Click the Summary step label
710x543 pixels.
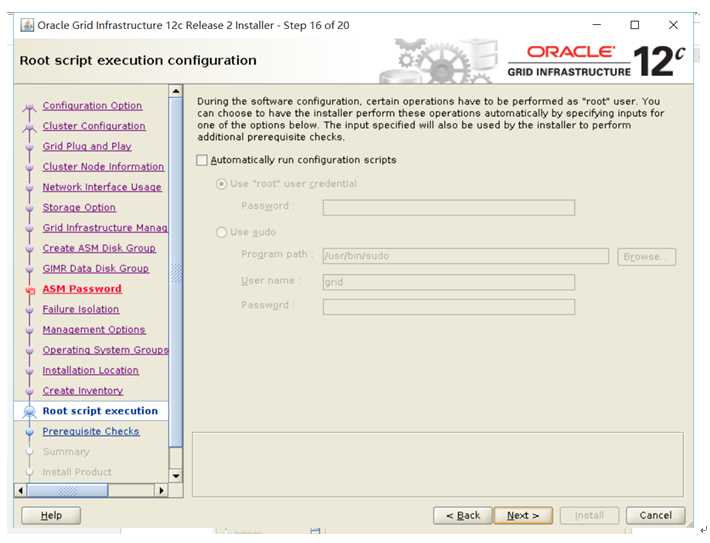[x=66, y=452]
